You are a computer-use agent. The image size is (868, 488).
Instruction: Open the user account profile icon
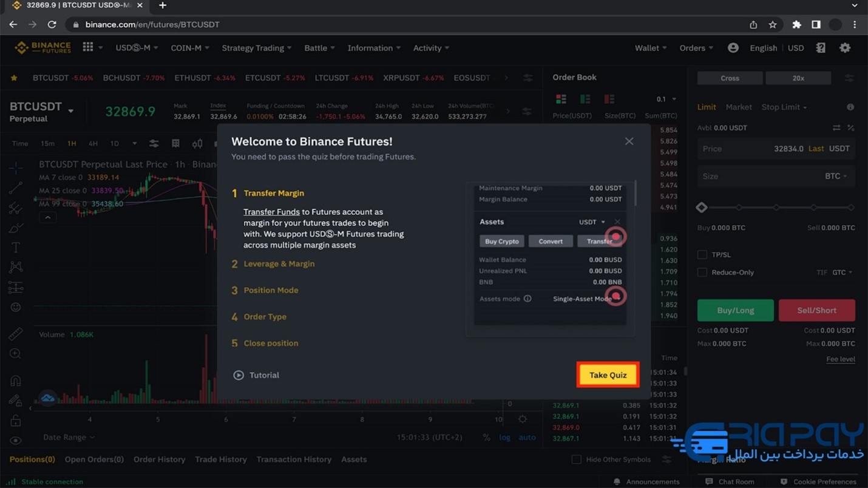(x=733, y=48)
